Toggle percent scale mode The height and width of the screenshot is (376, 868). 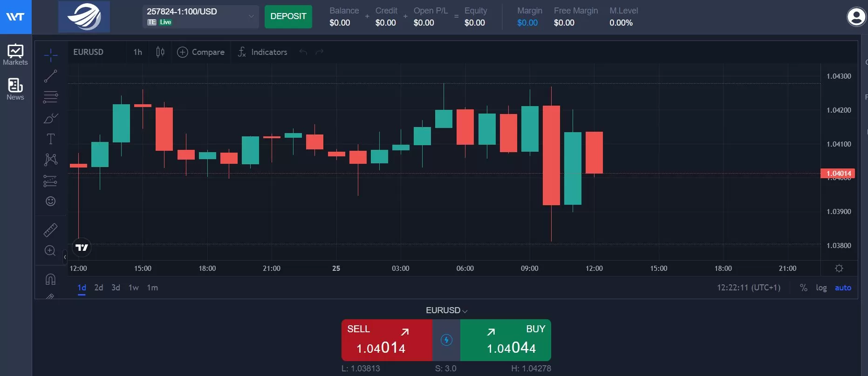[x=804, y=288]
